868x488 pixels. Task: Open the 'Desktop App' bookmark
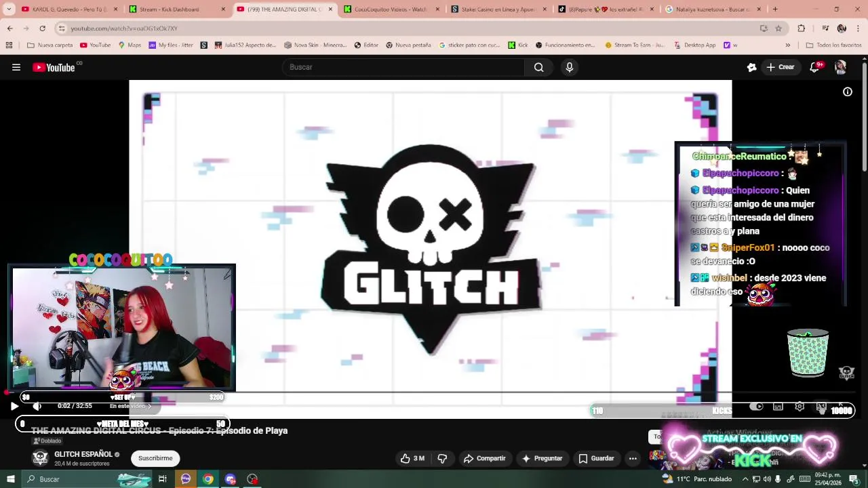[x=695, y=45]
